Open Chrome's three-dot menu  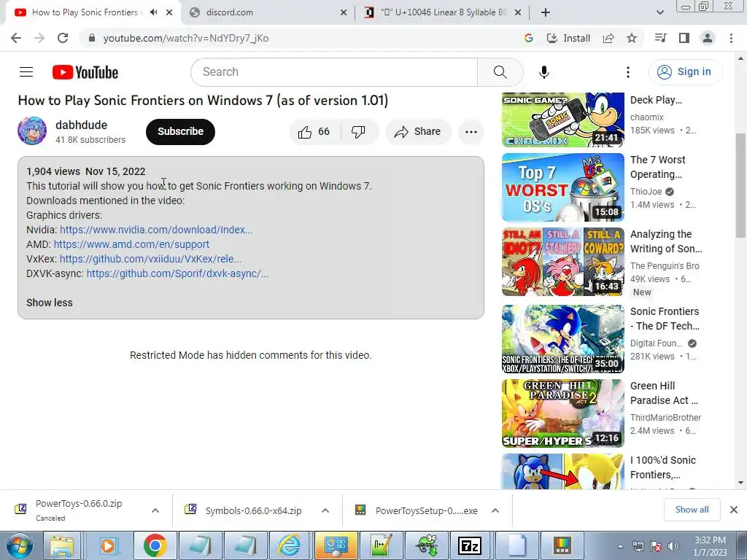(x=731, y=38)
